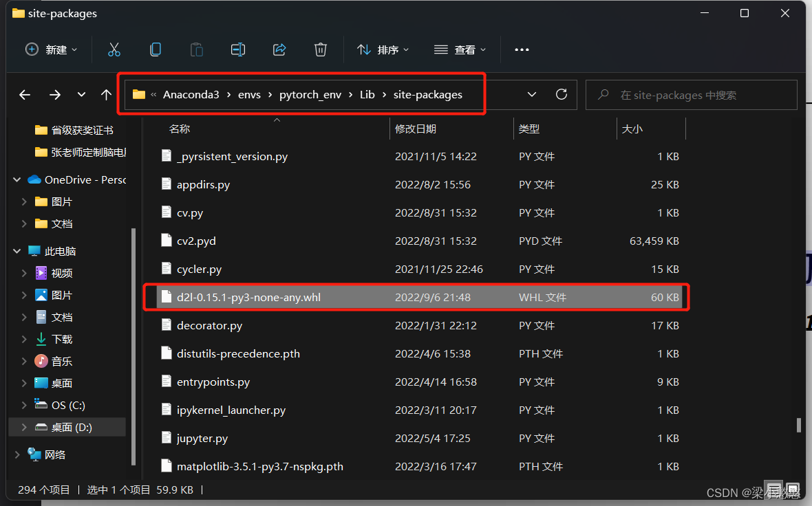Click the file list vertical scrollbar
812x506 pixels.
click(798, 425)
